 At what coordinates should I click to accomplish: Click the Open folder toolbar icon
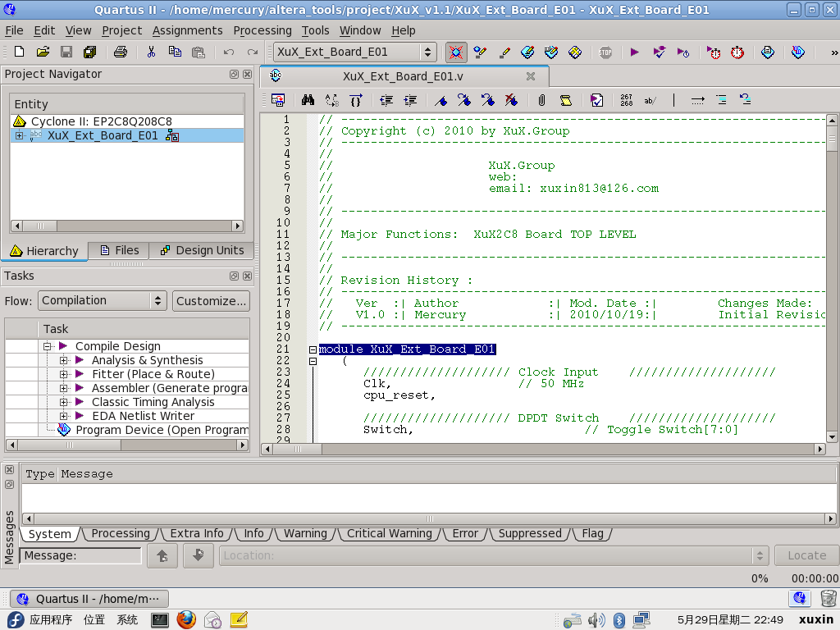[43, 52]
